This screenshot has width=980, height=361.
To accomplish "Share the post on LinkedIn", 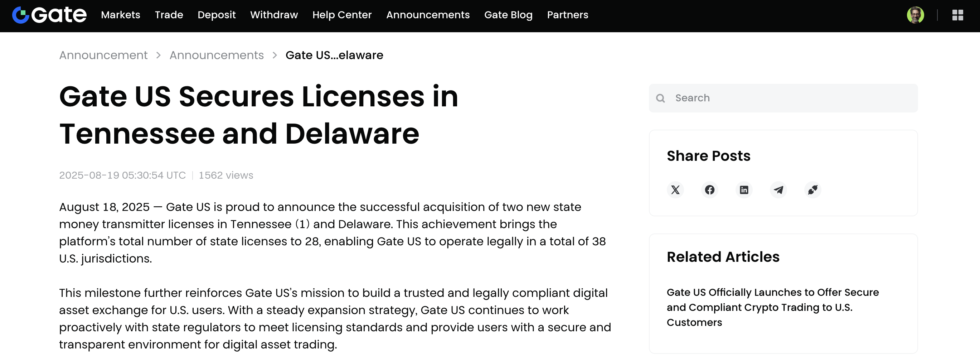I will pyautogui.click(x=744, y=190).
